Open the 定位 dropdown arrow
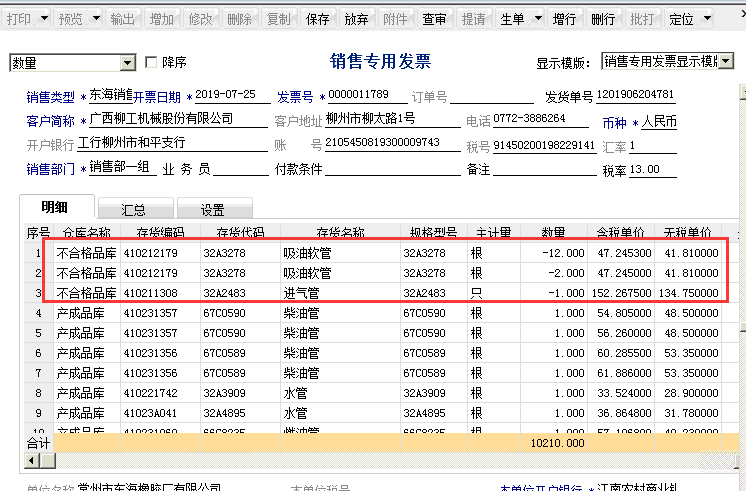This screenshot has width=746, height=491. coord(707,19)
